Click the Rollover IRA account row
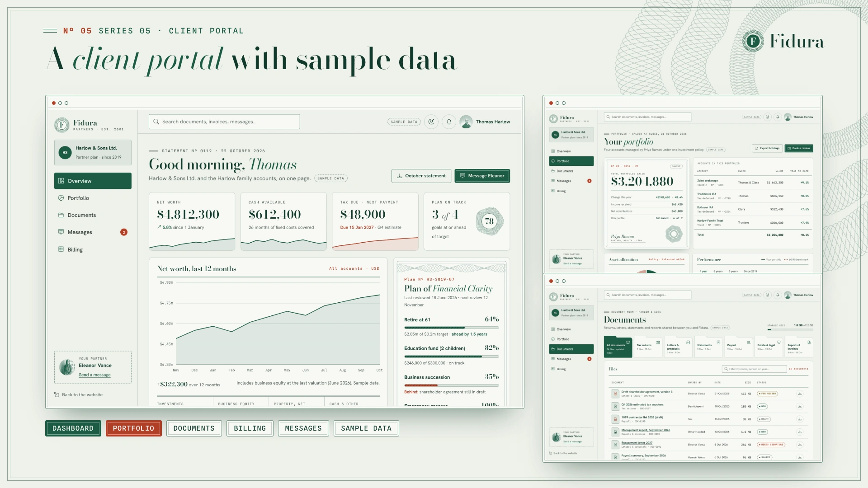868x488 pixels. coord(753,209)
